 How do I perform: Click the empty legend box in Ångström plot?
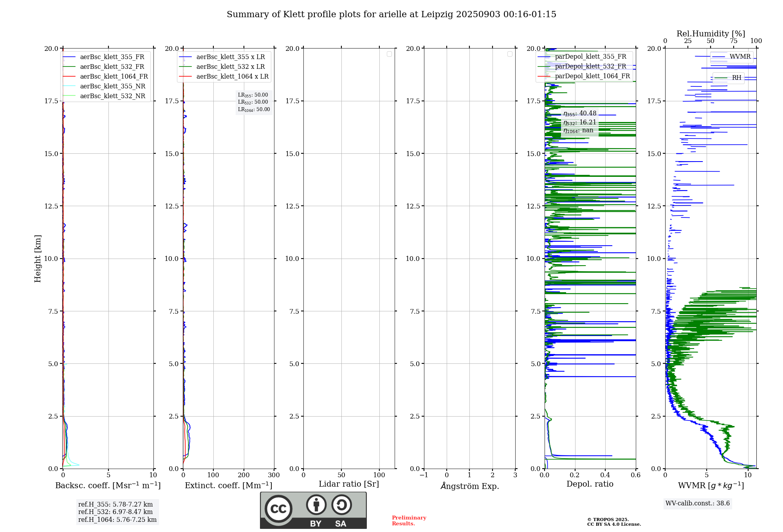(x=510, y=54)
